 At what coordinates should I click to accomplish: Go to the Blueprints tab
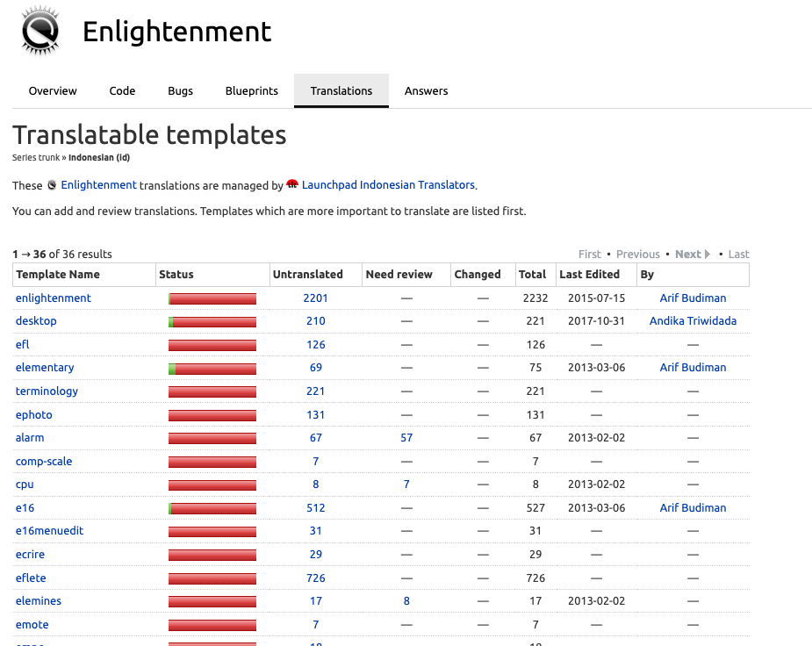(x=252, y=91)
